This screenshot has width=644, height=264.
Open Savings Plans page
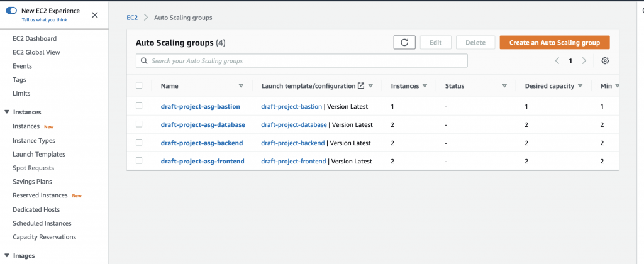tap(32, 182)
